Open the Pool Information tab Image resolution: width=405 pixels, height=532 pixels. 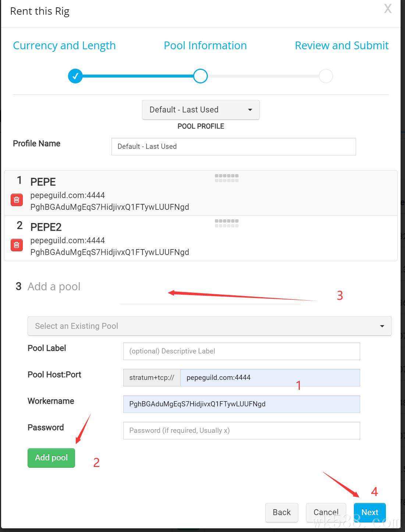(x=205, y=46)
